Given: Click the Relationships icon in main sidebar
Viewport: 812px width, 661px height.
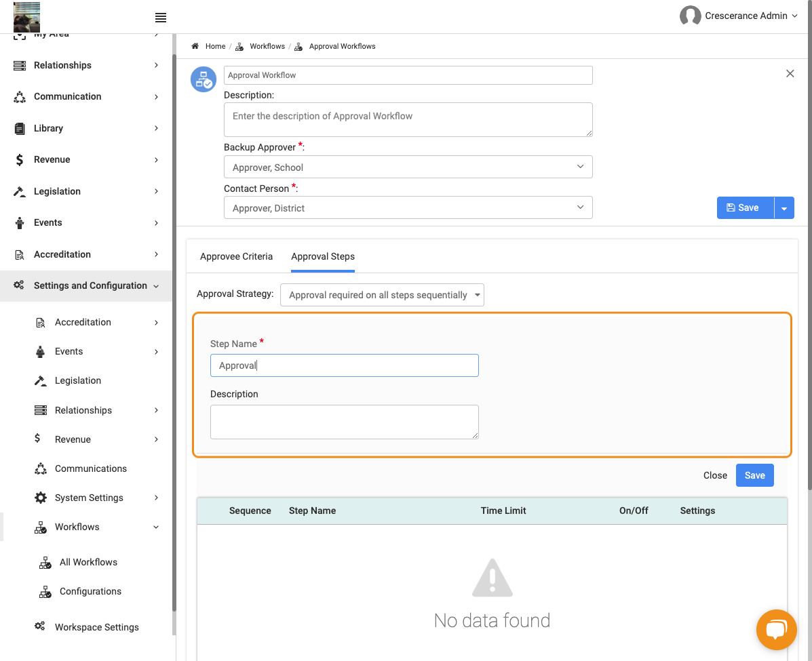Looking at the screenshot, I should pyautogui.click(x=20, y=65).
